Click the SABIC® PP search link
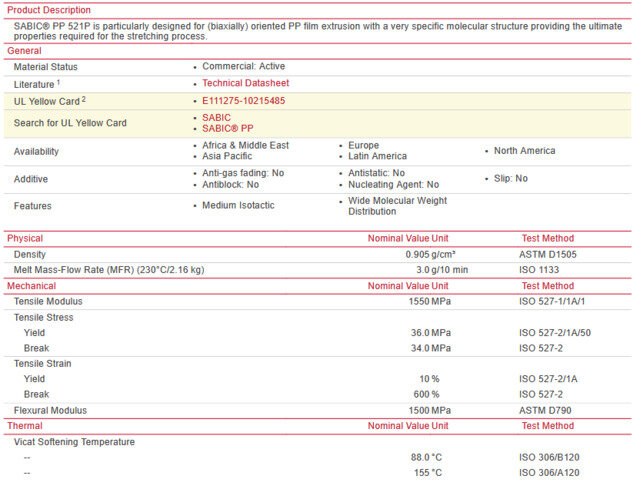The height and width of the screenshot is (480, 640). [228, 129]
